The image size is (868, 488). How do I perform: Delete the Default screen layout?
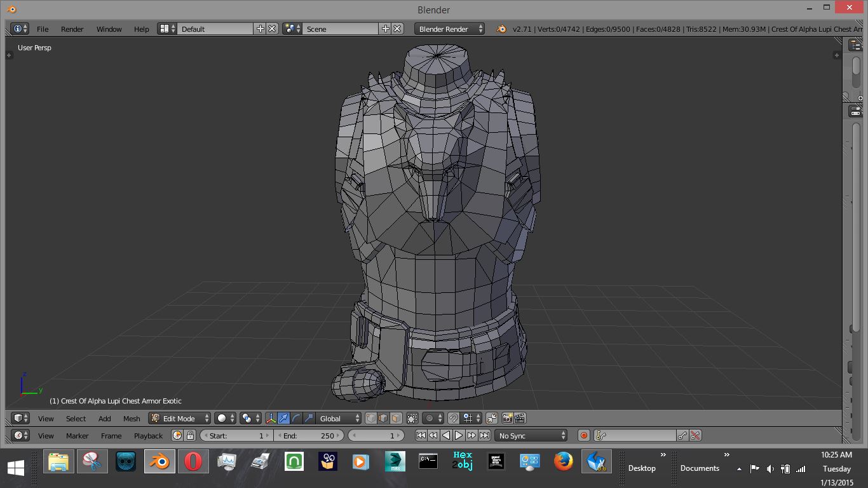[272, 29]
